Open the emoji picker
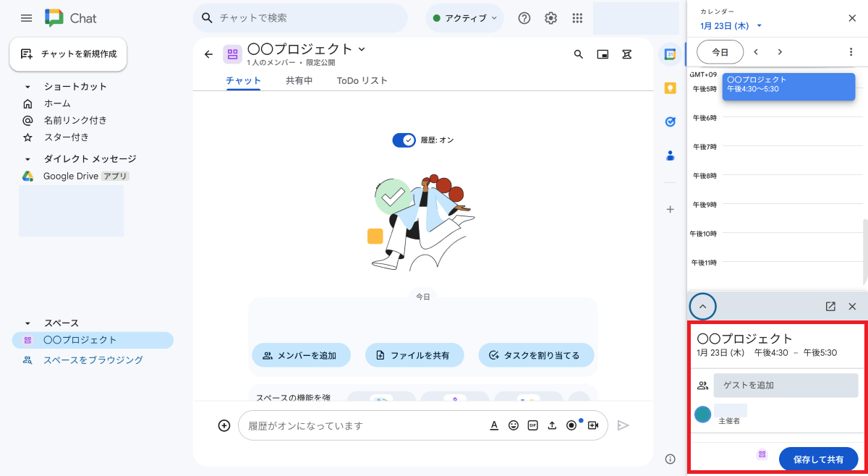 [x=514, y=425]
